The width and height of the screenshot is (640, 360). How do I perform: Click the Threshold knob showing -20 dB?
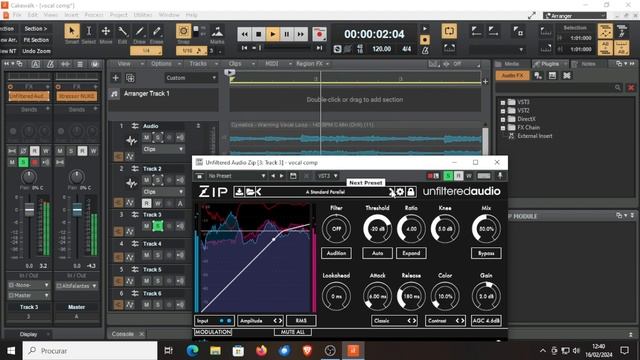click(377, 229)
